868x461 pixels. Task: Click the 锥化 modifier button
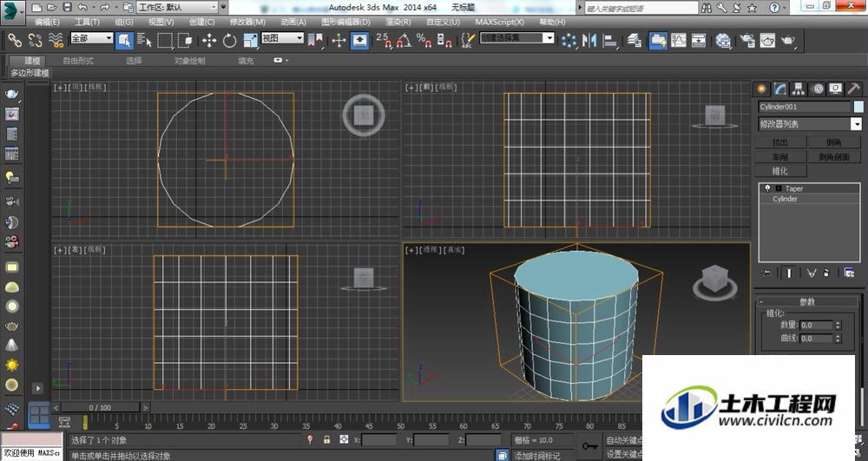click(780, 171)
